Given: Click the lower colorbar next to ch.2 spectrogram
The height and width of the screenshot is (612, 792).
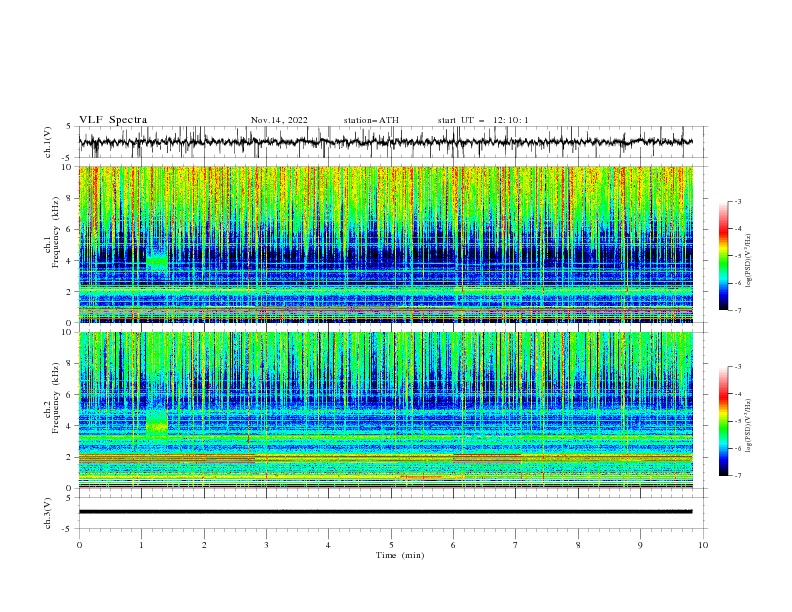Looking at the screenshot, I should pos(723,421).
